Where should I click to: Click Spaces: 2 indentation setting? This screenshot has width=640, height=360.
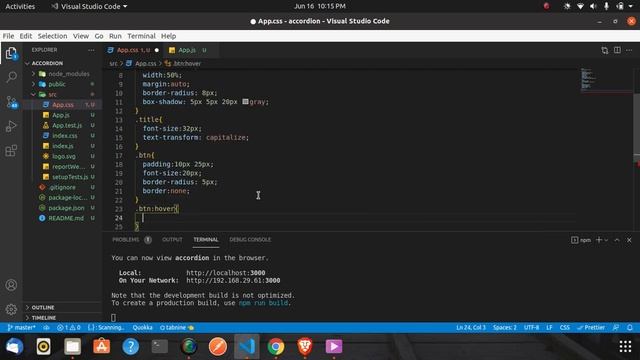[x=504, y=327]
